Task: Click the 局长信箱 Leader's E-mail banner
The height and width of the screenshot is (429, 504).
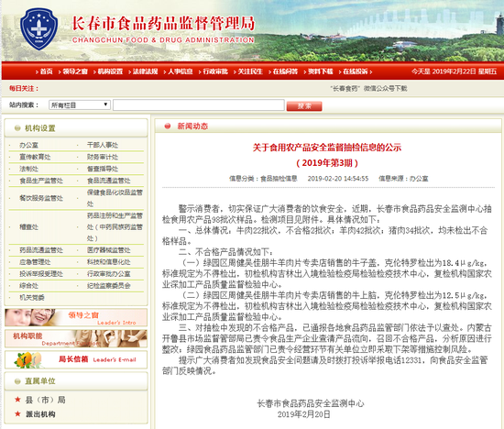Action: tap(76, 359)
